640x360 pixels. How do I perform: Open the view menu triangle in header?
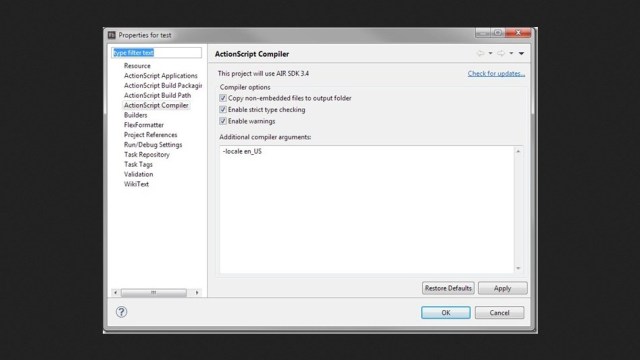(521, 53)
